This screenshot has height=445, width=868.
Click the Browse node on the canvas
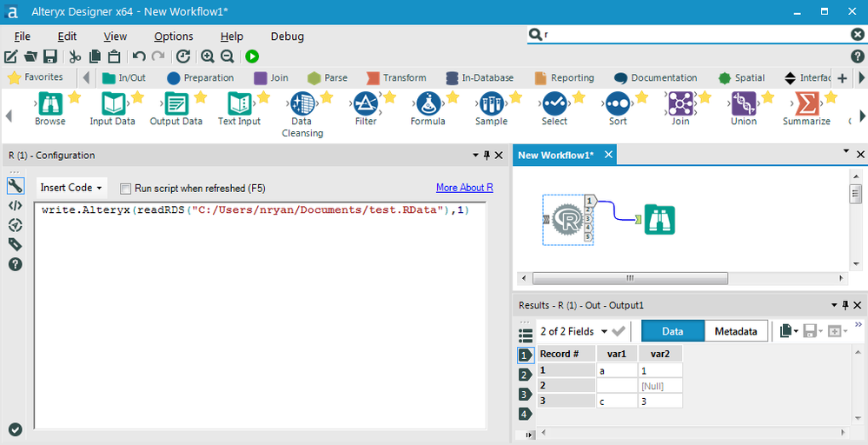[x=659, y=220]
